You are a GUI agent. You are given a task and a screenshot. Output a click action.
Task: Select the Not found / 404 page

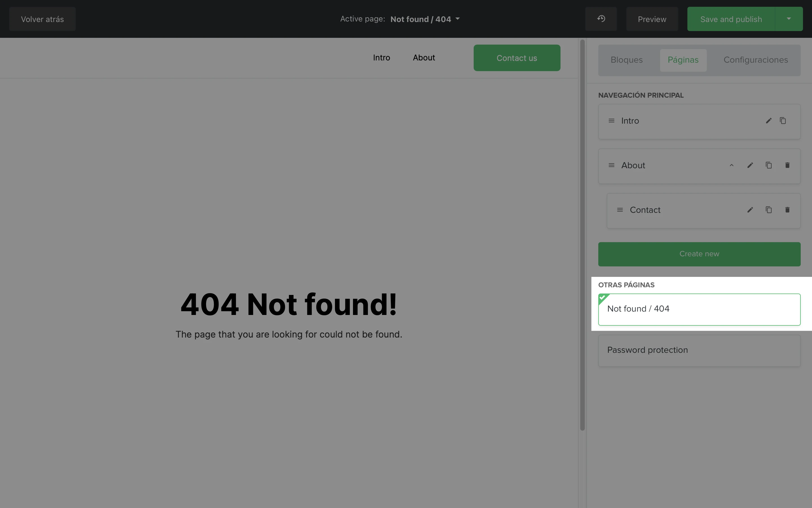699,309
